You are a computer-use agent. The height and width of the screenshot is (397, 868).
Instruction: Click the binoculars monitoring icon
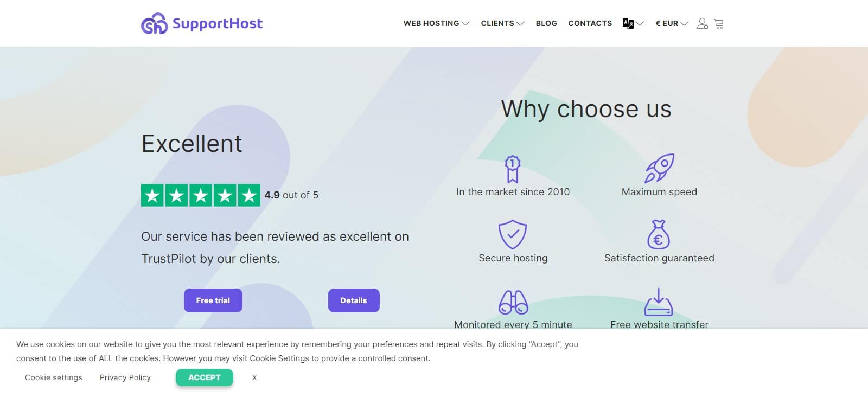[513, 303]
